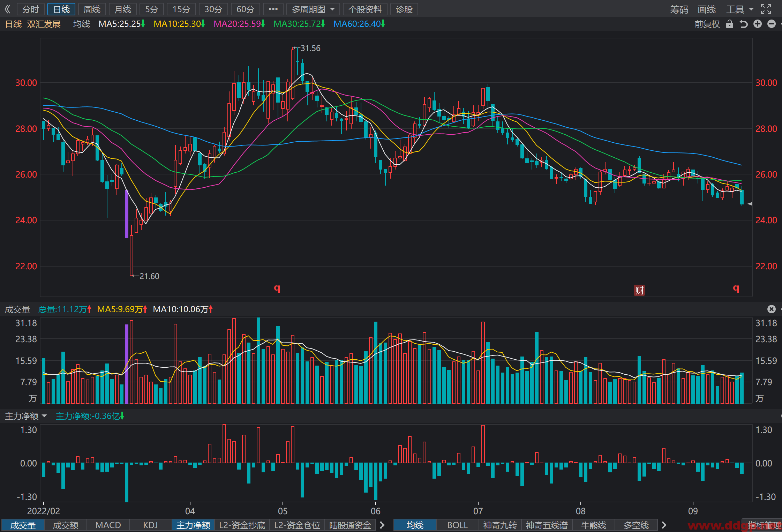Open the 筹码 chip distribution
Image resolution: width=782 pixels, height=532 pixels.
click(x=679, y=9)
